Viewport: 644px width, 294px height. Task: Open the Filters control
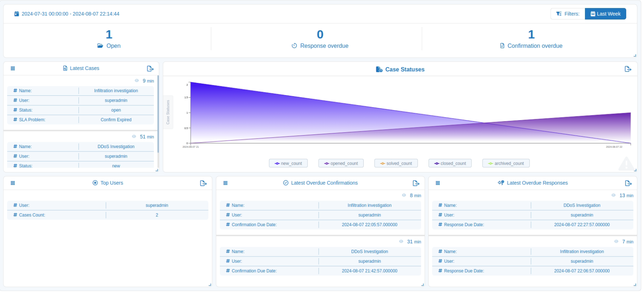coord(568,14)
